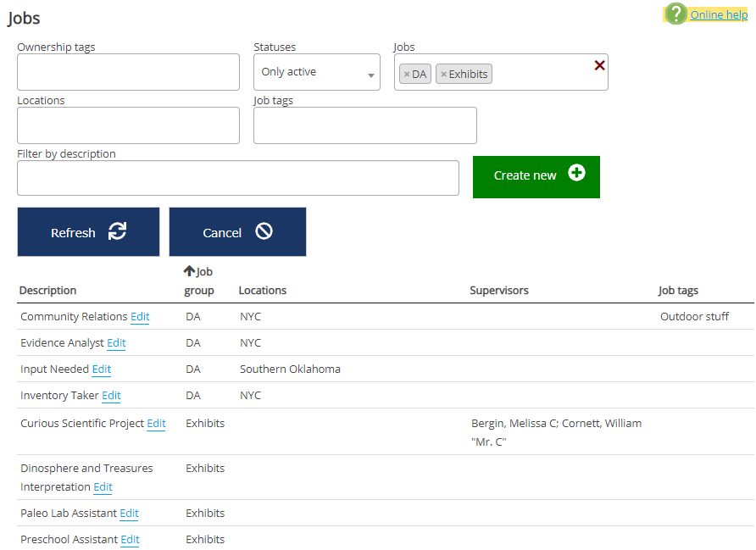The image size is (756, 550).
Task: Remove the DA tag from Jobs filter
Action: pos(407,75)
